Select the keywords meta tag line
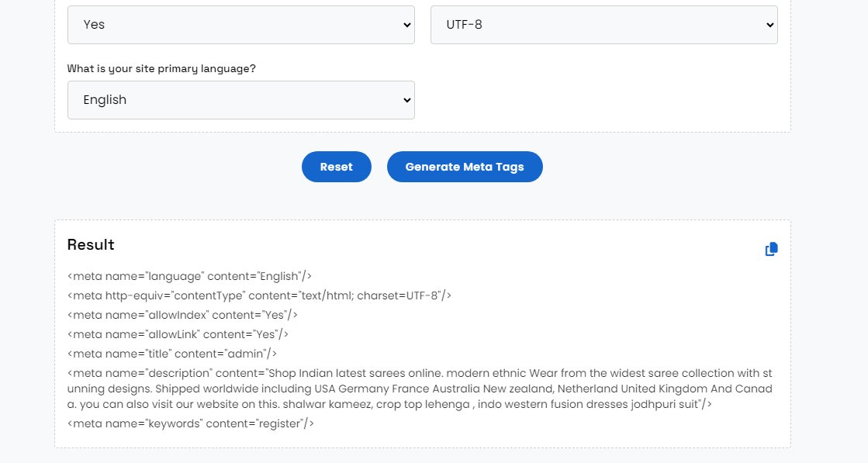 click(191, 423)
